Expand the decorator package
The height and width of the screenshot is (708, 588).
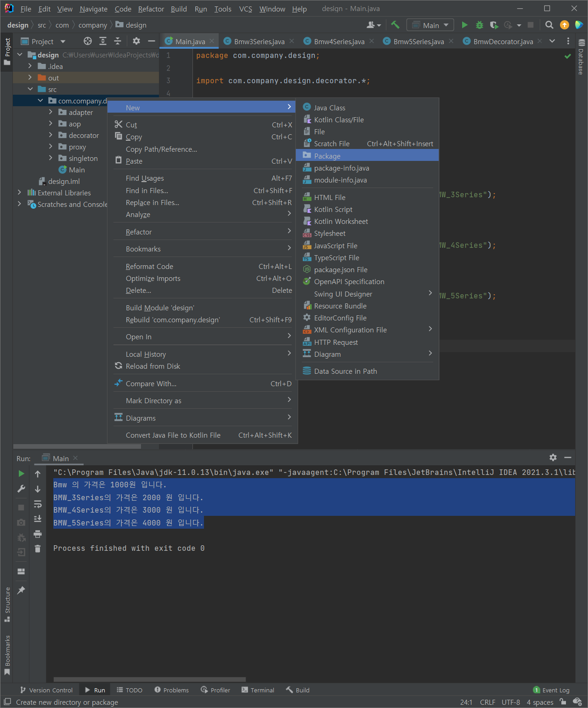[x=51, y=135]
